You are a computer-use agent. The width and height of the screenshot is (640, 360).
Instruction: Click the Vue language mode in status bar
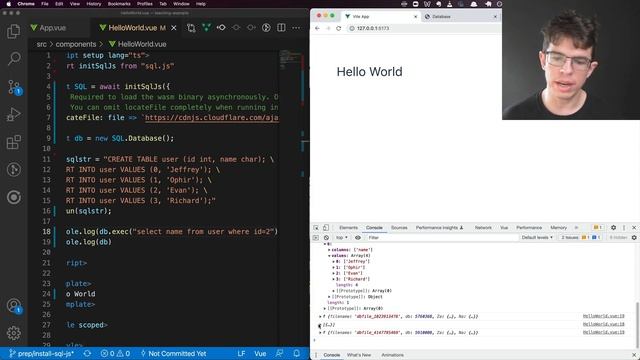coord(260,353)
